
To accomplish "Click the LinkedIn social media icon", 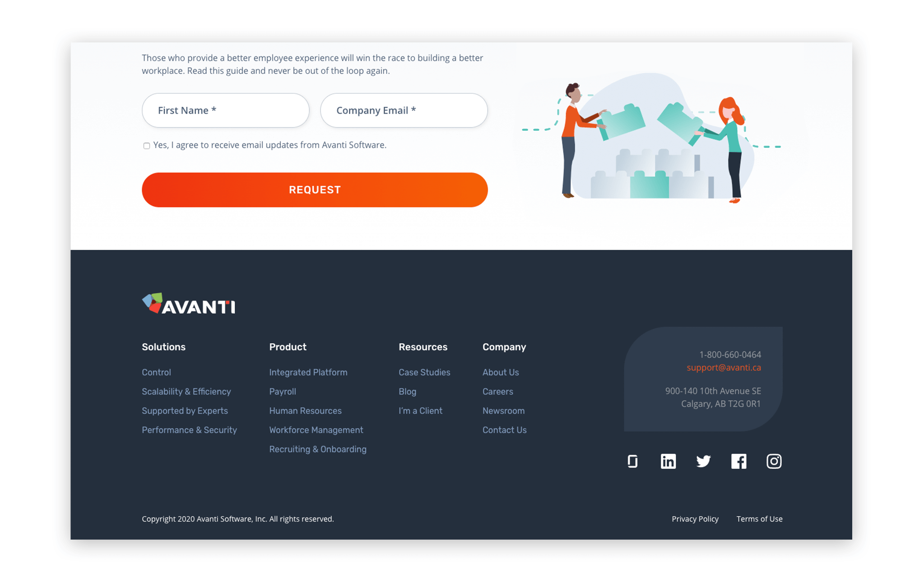I will coord(669,461).
